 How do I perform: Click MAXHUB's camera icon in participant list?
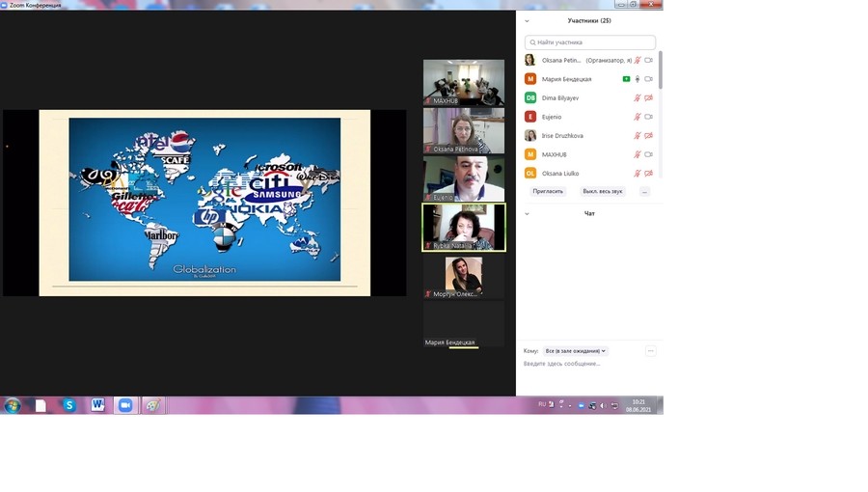[x=648, y=154]
